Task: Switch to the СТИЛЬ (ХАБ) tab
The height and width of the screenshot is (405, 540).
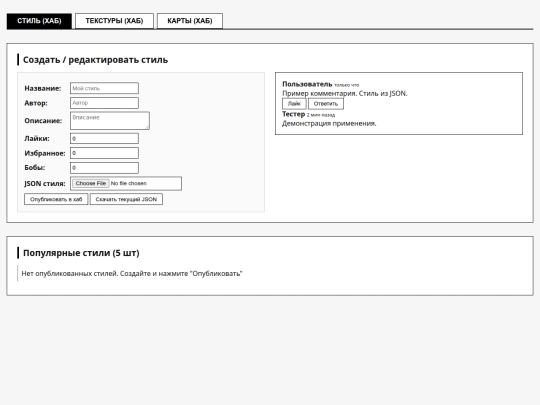Action: (39, 21)
